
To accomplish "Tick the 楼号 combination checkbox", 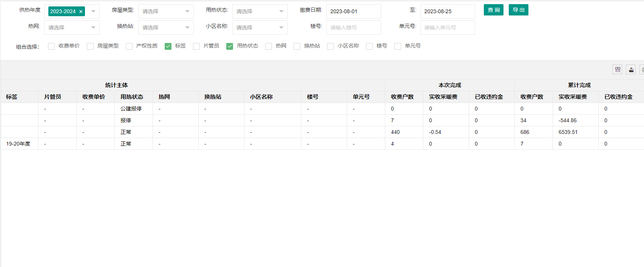I will click(x=369, y=46).
